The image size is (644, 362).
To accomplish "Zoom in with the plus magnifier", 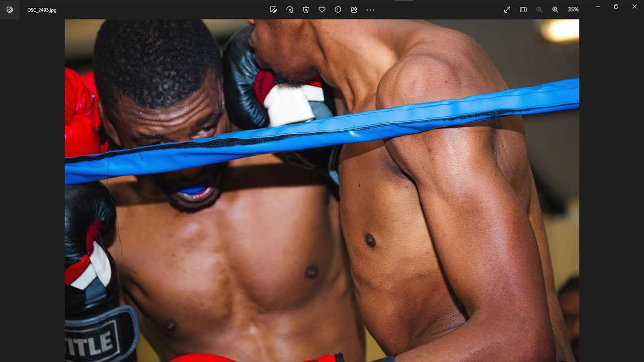I will tap(555, 10).
